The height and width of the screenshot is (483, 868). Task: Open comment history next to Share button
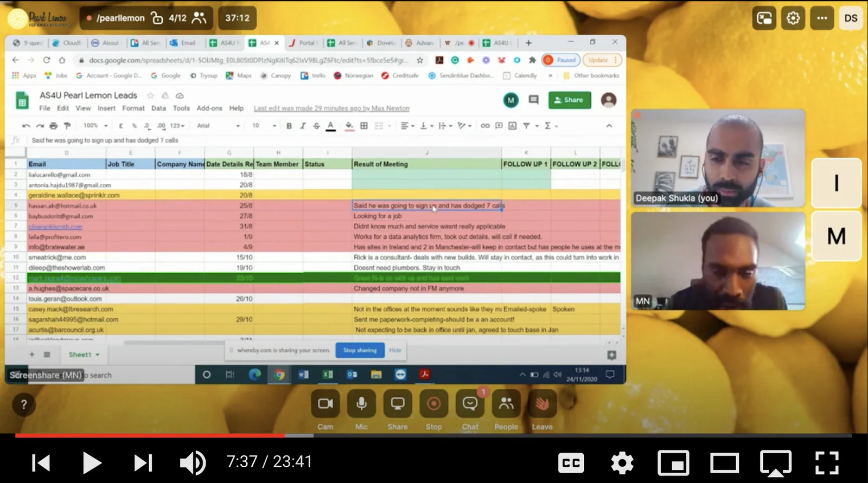coord(534,100)
